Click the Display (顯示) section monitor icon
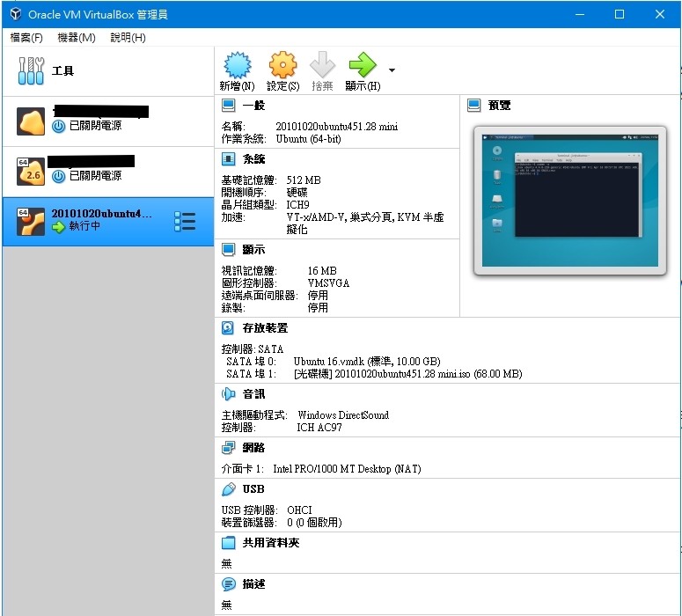The image size is (682, 616). [x=228, y=250]
